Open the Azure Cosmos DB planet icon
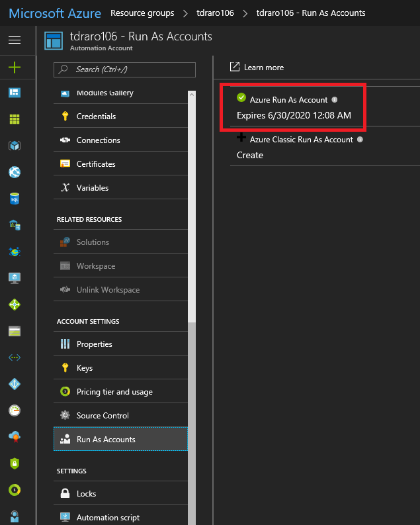 click(15, 252)
